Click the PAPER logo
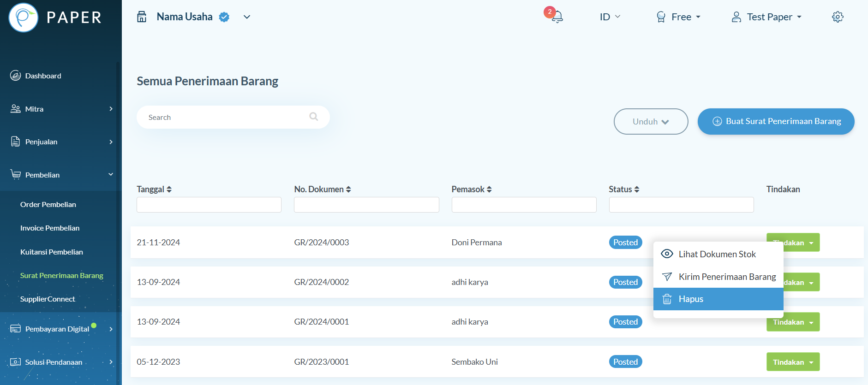 pyautogui.click(x=54, y=18)
